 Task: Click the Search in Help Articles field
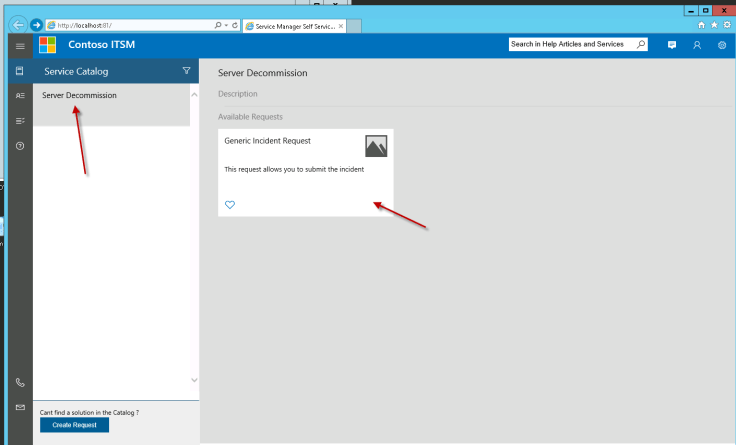point(570,45)
